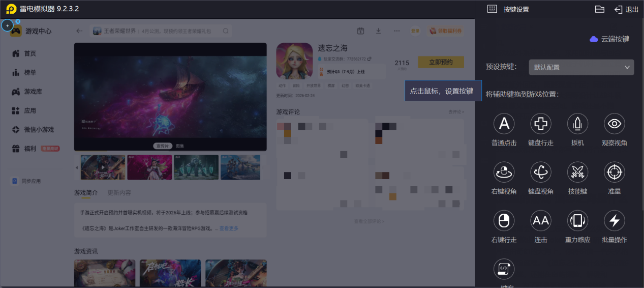Select the fourth gallery thumbnail of ships
Image resolution: width=644 pixels, height=288 pixels.
(241, 167)
